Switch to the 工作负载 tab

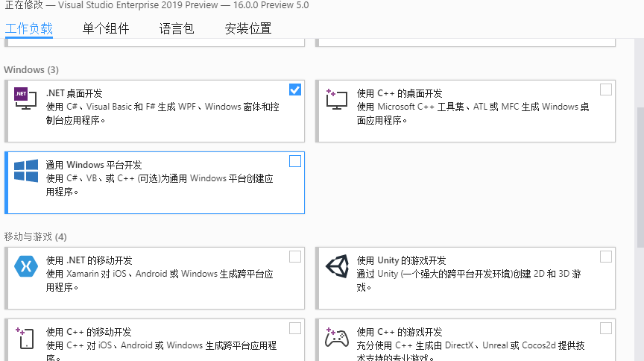pos(29,28)
